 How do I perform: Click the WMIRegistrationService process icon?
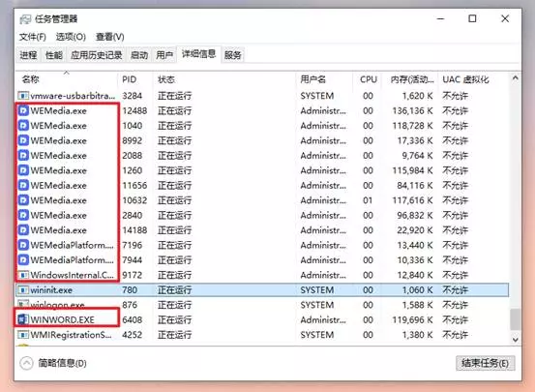click(x=23, y=335)
